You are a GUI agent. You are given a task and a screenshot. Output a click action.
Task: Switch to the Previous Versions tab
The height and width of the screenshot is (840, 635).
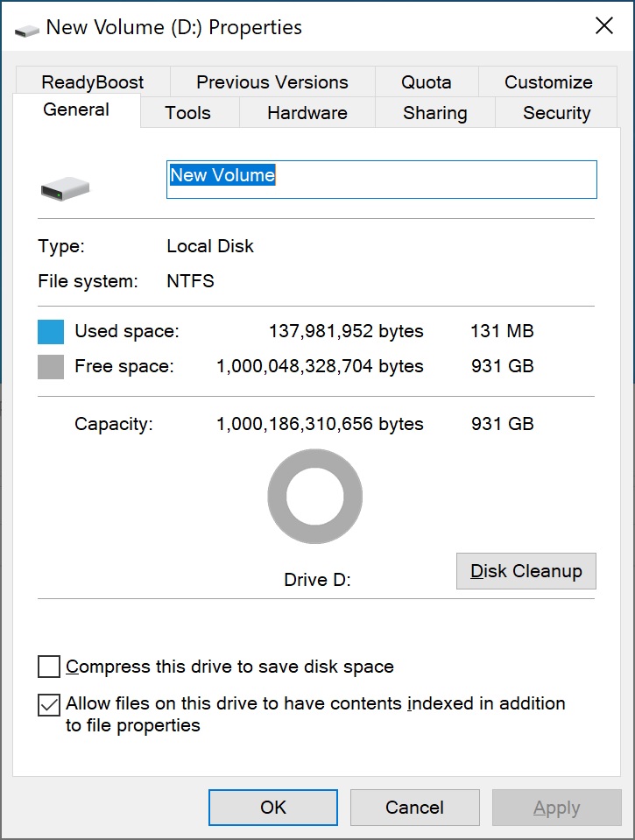(272, 82)
